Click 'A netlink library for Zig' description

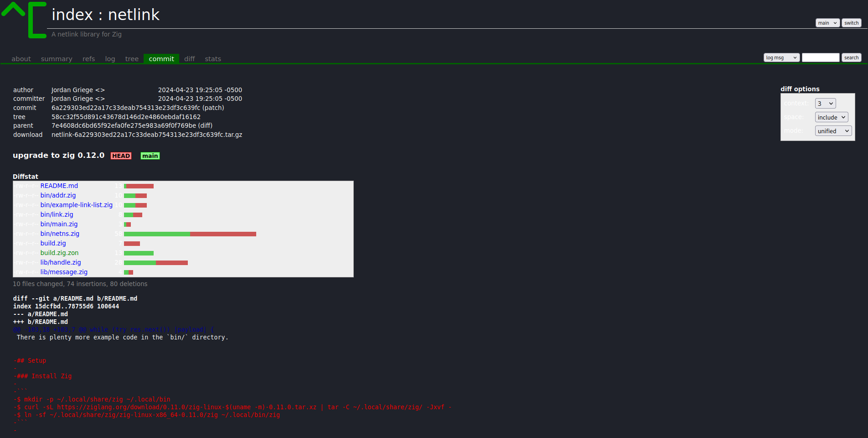click(87, 34)
